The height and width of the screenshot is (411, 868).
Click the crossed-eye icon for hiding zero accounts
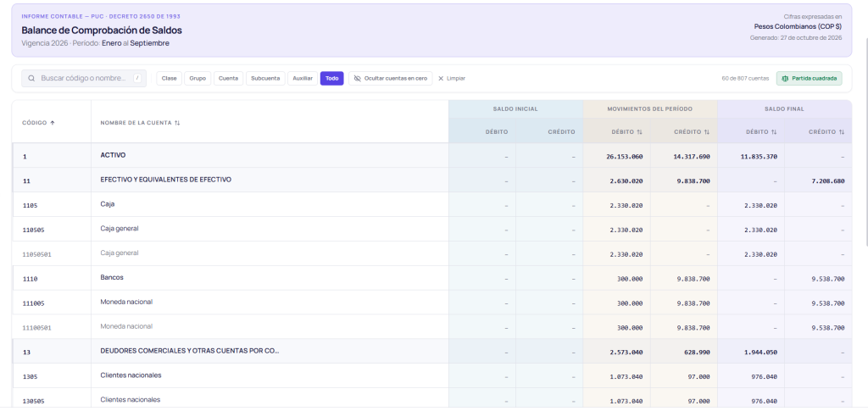[x=358, y=79]
